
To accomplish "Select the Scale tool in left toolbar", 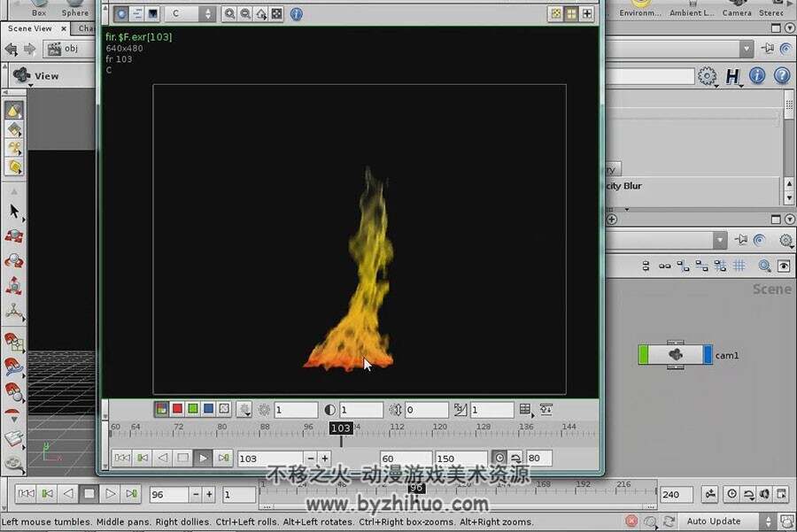I will (x=14, y=286).
